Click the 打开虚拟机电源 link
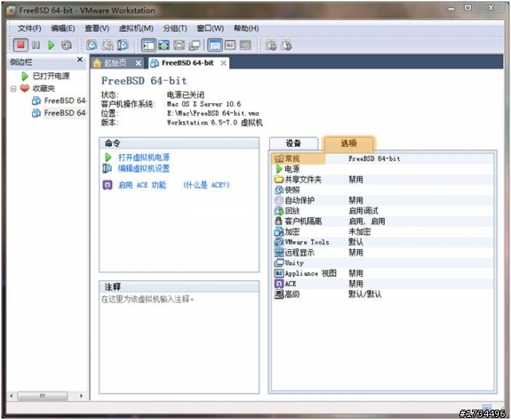Screen dimensions: 511x420 [x=144, y=157]
